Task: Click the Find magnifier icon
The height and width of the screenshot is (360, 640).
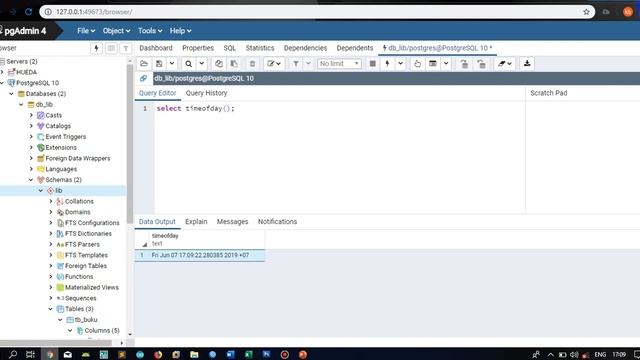Action: (x=188, y=64)
